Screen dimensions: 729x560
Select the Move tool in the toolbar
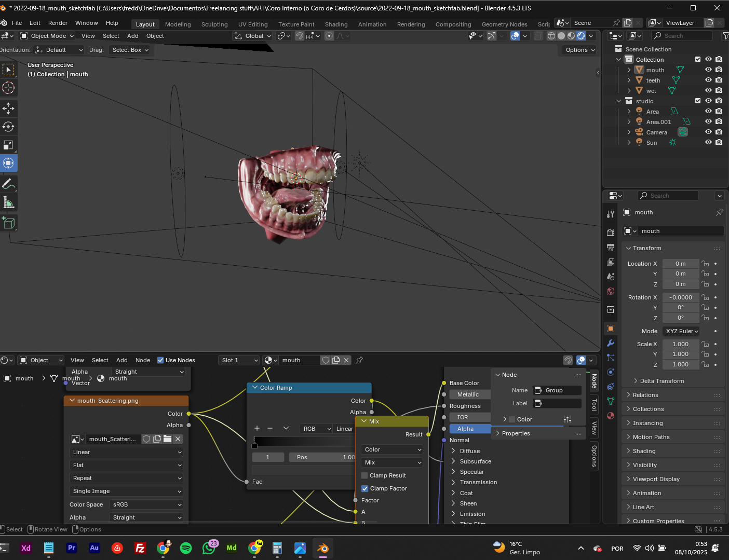tap(8, 108)
